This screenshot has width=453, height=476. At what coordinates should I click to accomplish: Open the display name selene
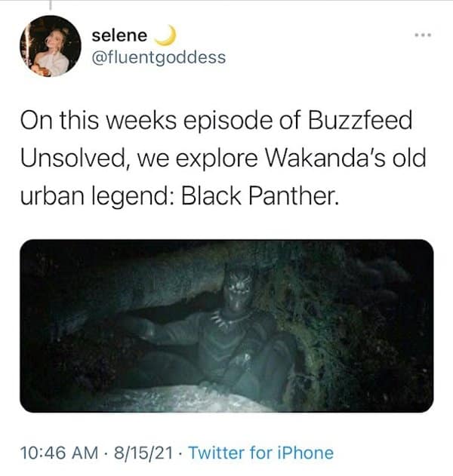point(119,35)
